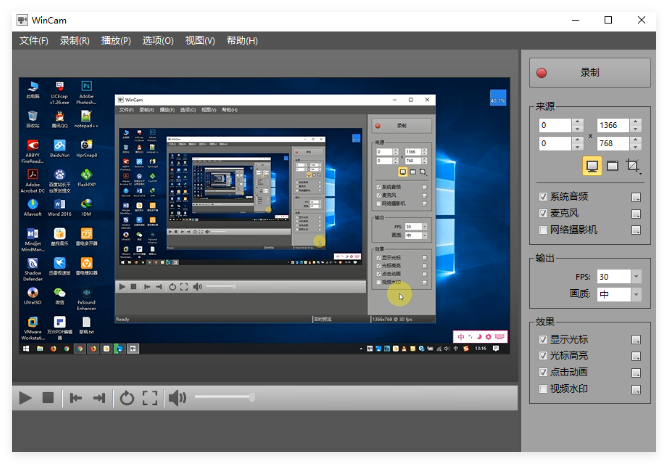Viewport: 668px width, 464px height.
Task: Increase the 1366 width with up arrow
Action: (636, 122)
